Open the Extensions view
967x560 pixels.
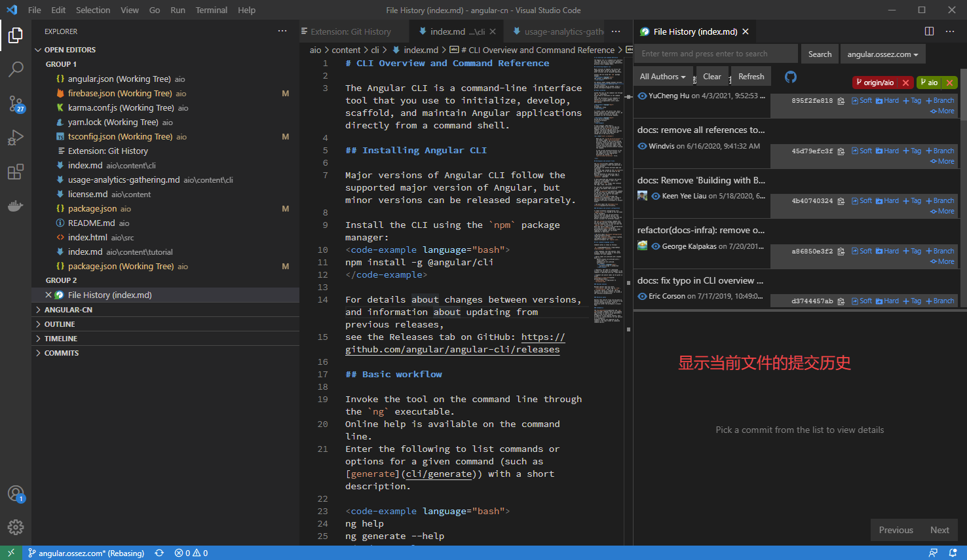pos(16,172)
